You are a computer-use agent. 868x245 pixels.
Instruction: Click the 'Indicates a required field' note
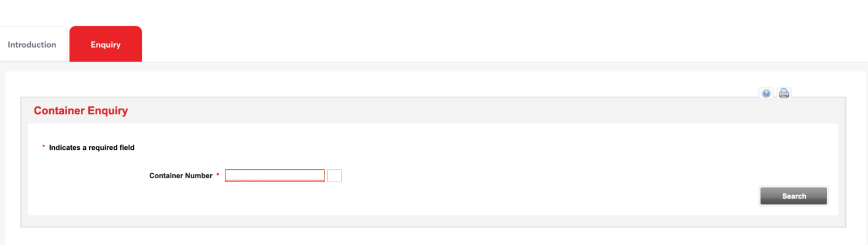[x=92, y=148]
